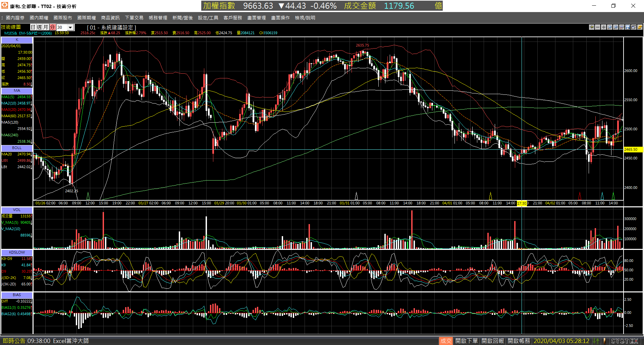
Task: Click the 2402.25 low price label on chart
Action: coord(71,191)
